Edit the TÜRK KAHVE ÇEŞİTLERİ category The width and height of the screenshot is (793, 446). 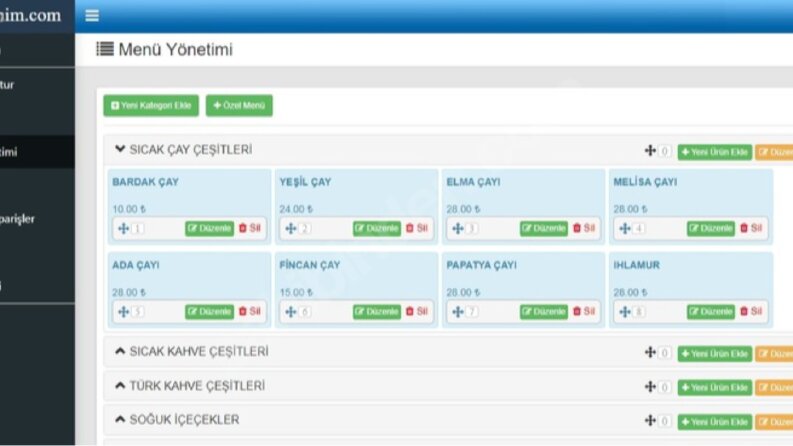point(774,388)
